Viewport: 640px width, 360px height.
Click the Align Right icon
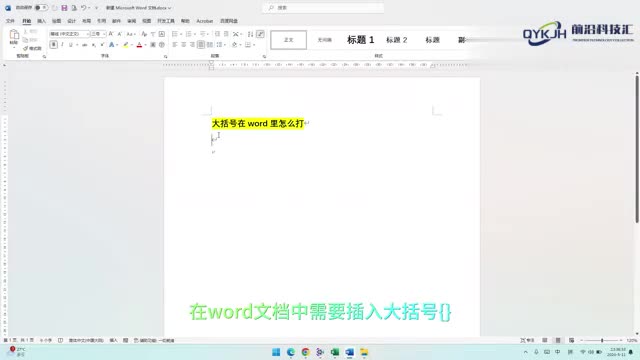coord(192,44)
